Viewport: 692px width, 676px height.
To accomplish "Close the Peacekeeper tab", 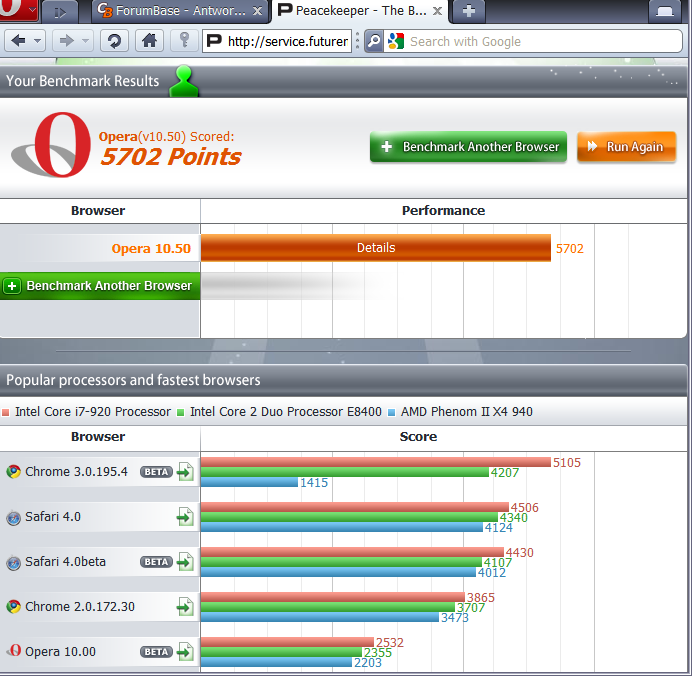I will [437, 11].
